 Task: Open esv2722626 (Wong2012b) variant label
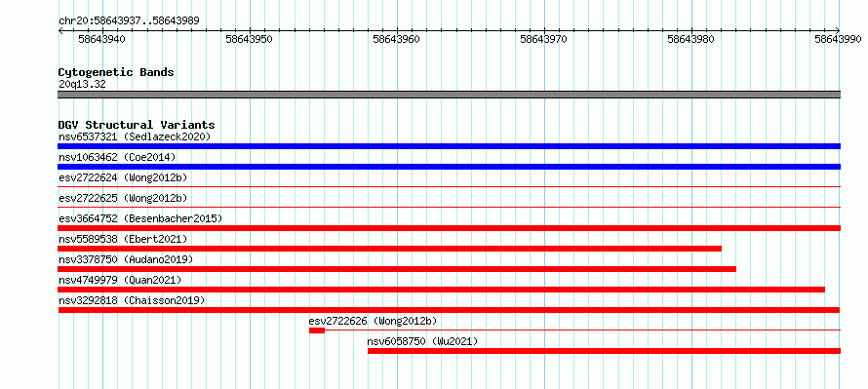pyautogui.click(x=374, y=321)
